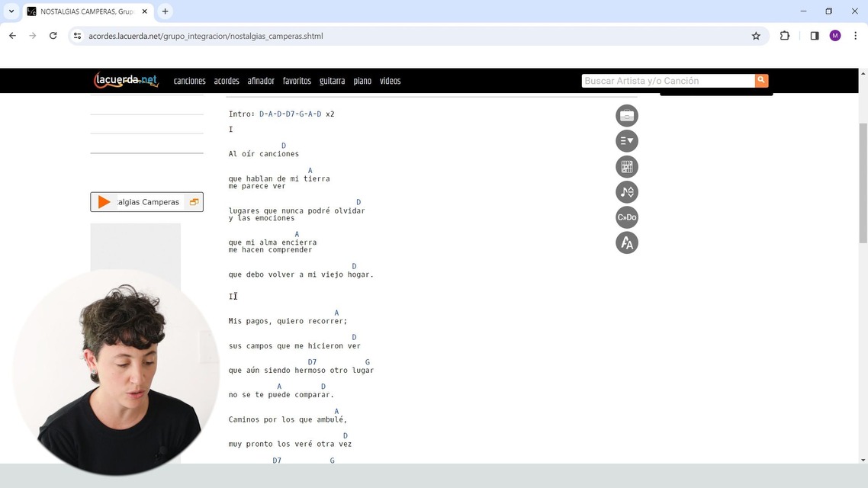Go to the afinador menu item
Image resolution: width=868 pixels, height=488 pixels.
click(x=261, y=81)
